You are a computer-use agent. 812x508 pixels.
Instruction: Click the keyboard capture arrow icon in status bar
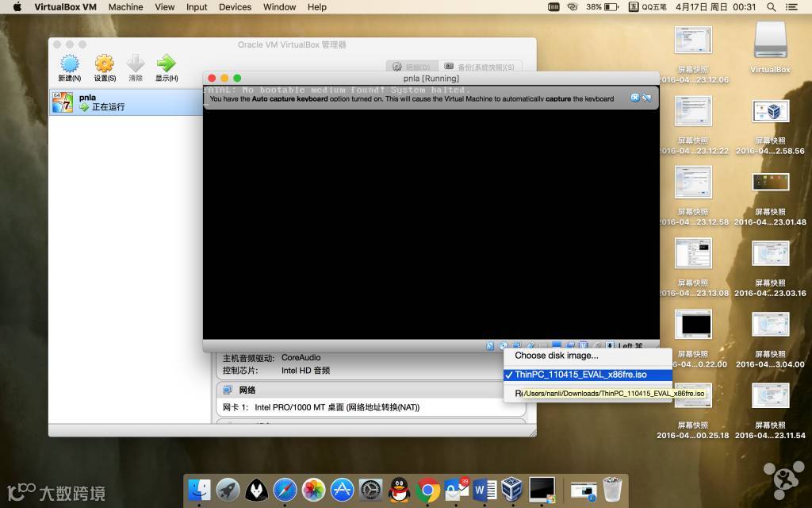[x=610, y=346]
